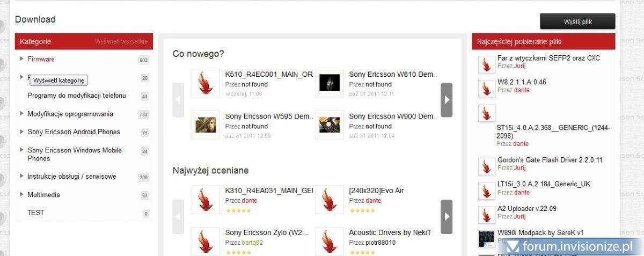This screenshot has height=256, width=644.
Task: Open Sony Ericsson Android Phones category
Action: pos(74,132)
